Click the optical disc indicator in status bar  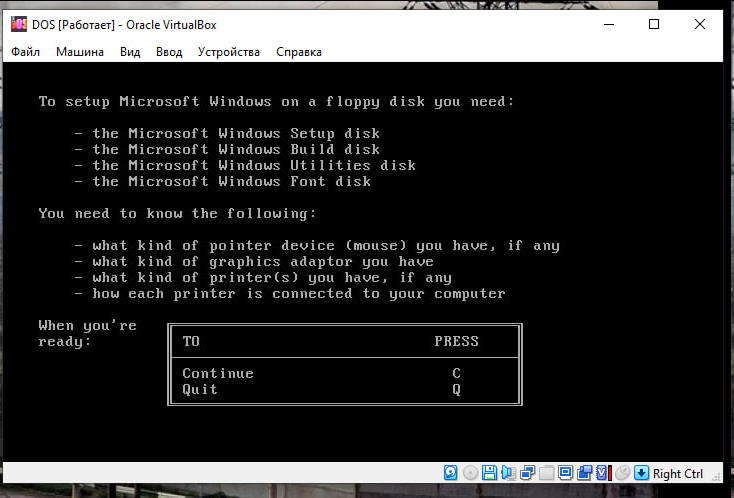click(x=470, y=473)
